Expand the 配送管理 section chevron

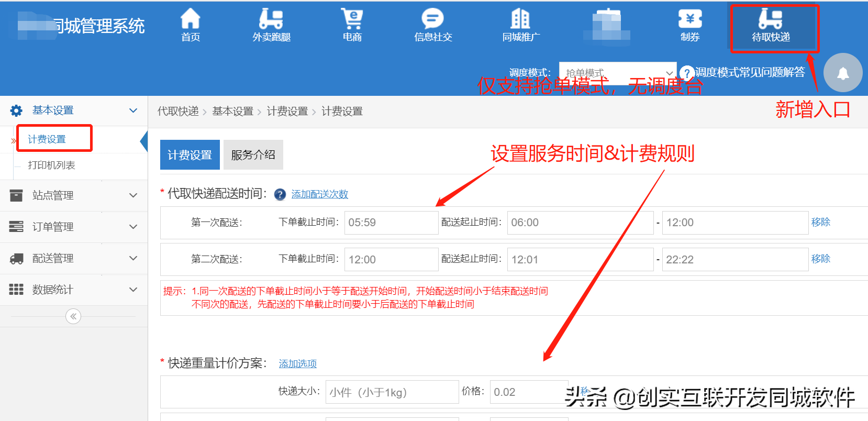coord(133,258)
